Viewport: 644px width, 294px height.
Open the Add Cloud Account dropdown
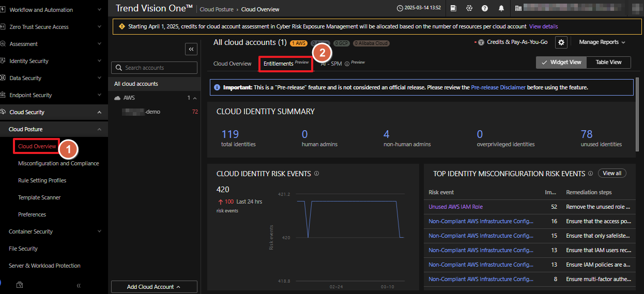click(x=154, y=287)
